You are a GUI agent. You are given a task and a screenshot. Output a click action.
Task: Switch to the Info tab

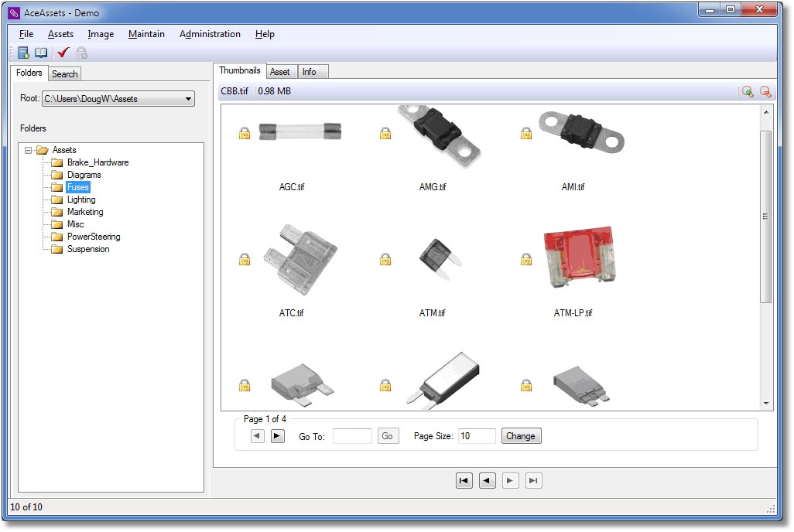[310, 72]
